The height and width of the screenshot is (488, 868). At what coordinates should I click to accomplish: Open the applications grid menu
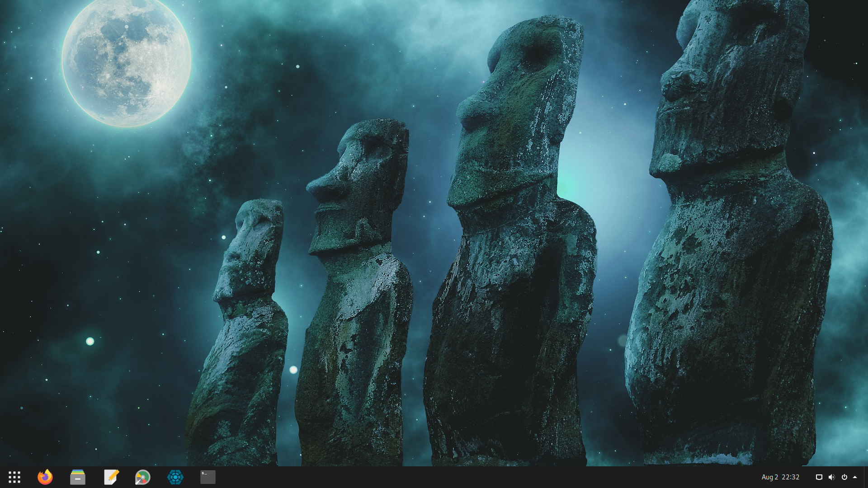pos(14,477)
